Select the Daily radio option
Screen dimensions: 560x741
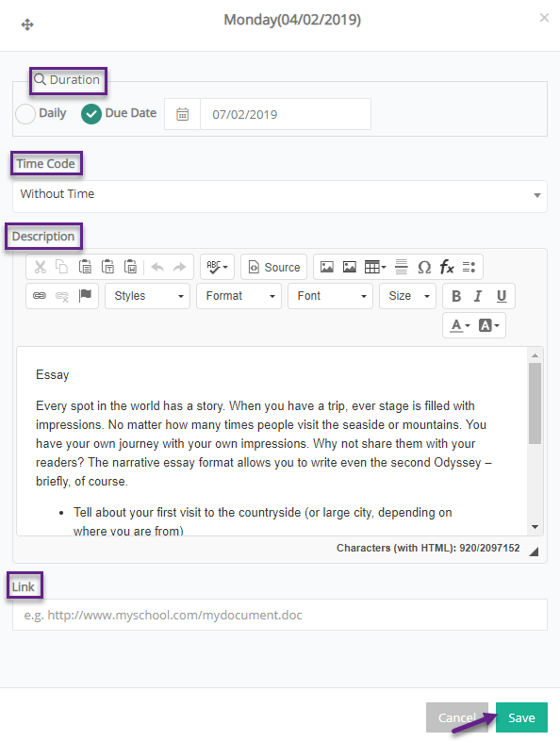25,114
